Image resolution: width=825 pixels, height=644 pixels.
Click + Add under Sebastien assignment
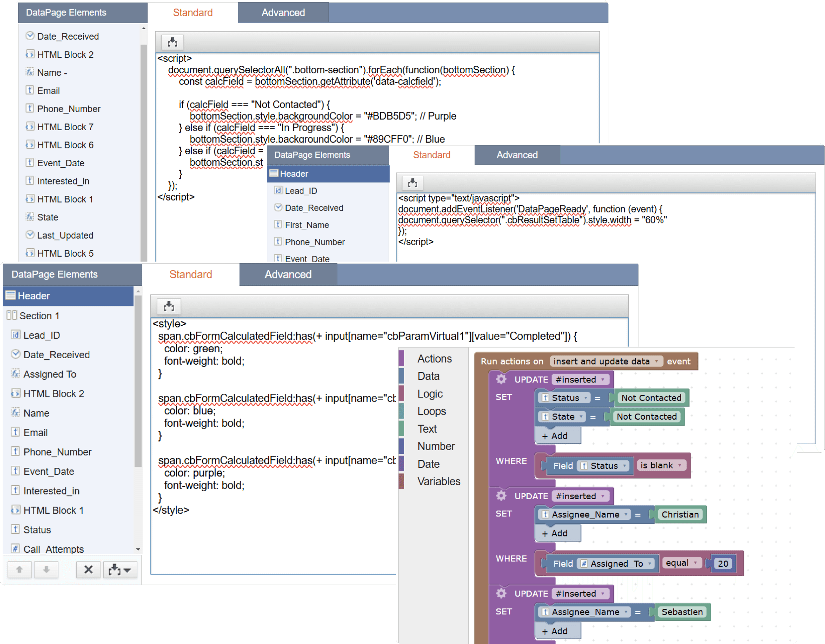click(557, 631)
